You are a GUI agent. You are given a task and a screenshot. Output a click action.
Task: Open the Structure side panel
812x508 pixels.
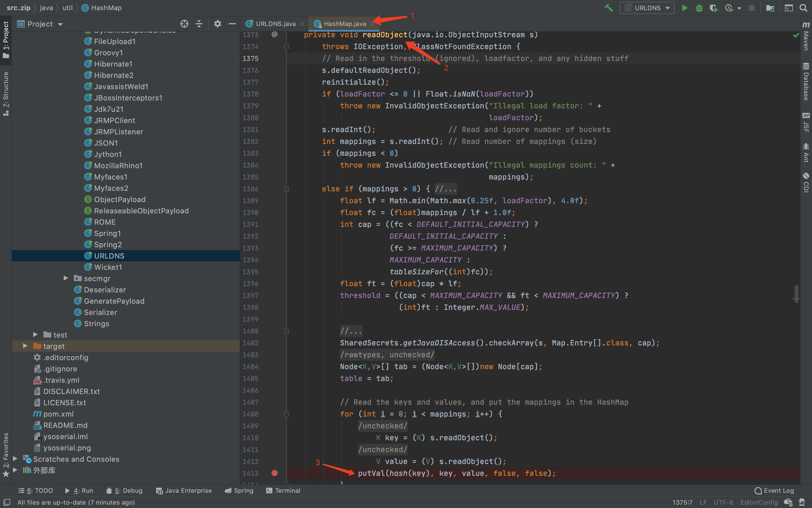[6, 94]
